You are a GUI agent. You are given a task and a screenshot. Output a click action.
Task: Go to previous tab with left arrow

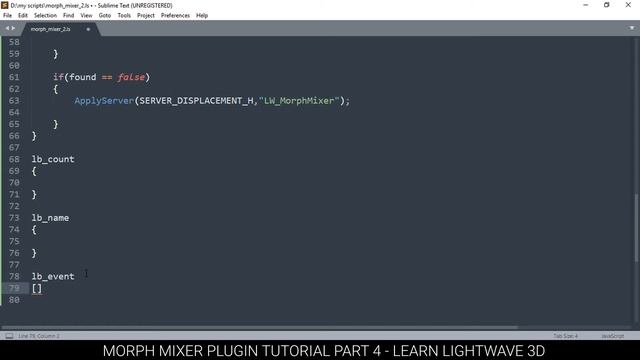[7, 28]
